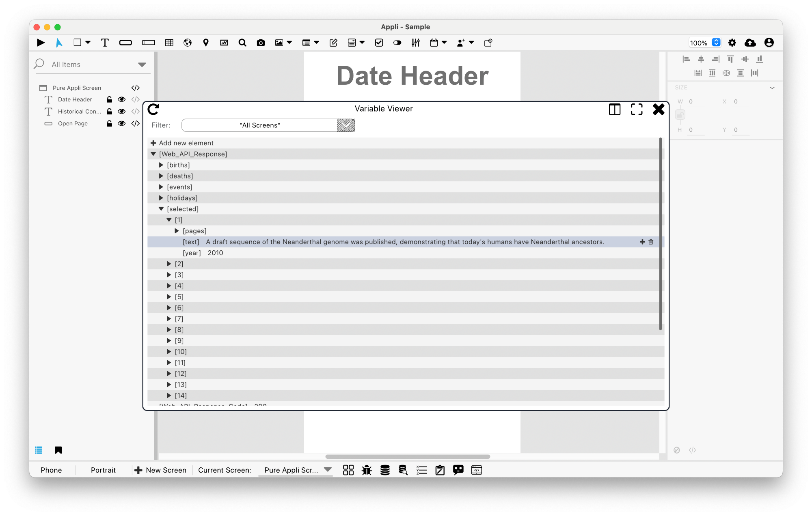812x516 pixels.
Task: Select the camera tool icon
Action: [x=261, y=43]
